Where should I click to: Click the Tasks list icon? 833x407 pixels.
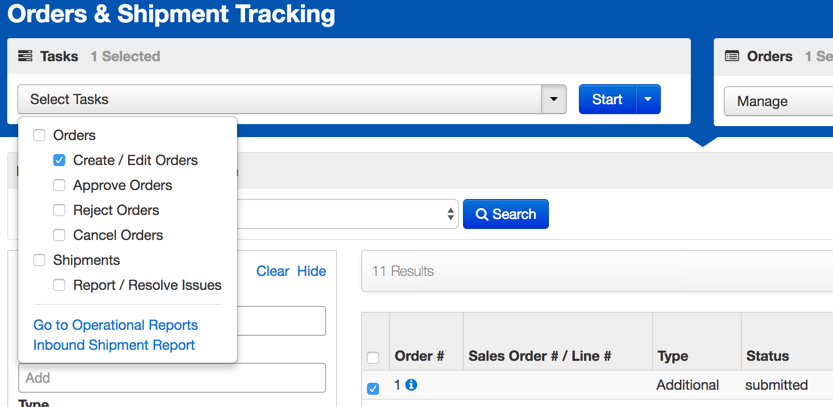pyautogui.click(x=25, y=57)
